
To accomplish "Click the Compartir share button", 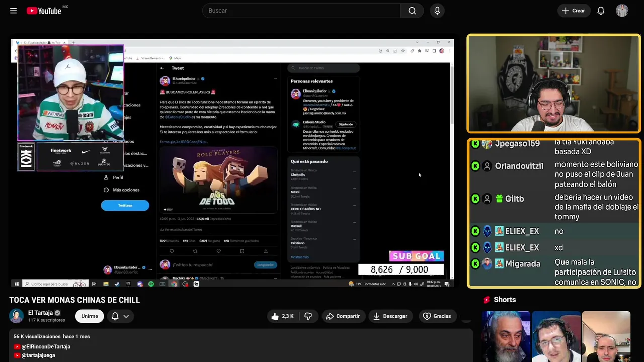I will click(x=343, y=316).
